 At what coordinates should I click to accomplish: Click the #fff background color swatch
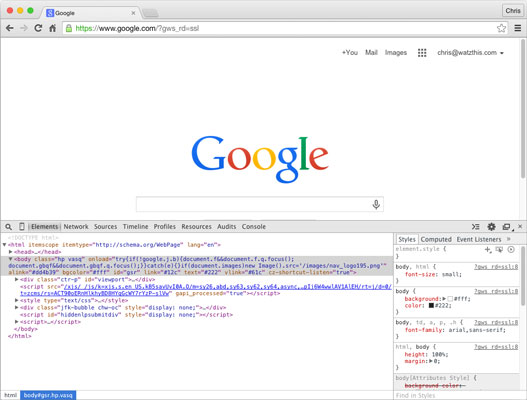coord(450,299)
